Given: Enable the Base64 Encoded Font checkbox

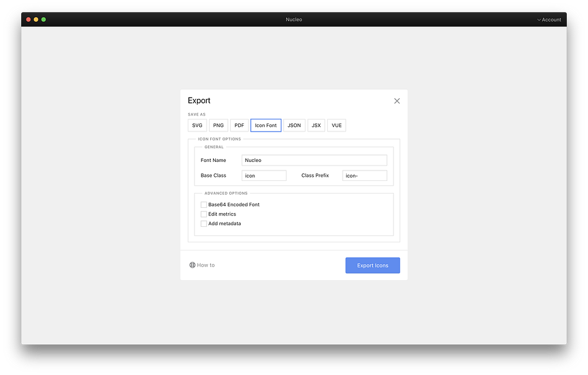Looking at the screenshot, I should [204, 204].
